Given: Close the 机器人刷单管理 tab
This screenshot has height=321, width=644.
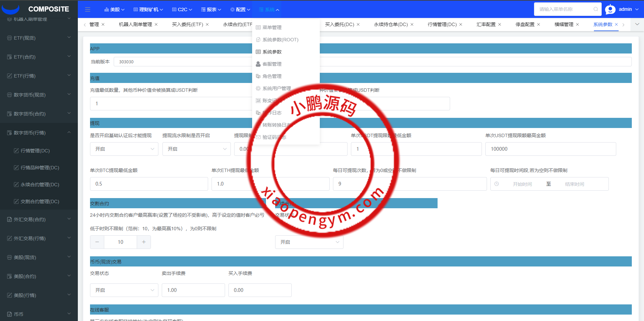Looking at the screenshot, I should tap(156, 24).
